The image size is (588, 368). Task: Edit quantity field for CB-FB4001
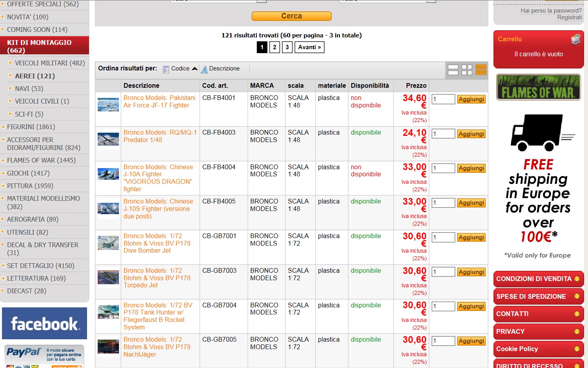point(443,99)
